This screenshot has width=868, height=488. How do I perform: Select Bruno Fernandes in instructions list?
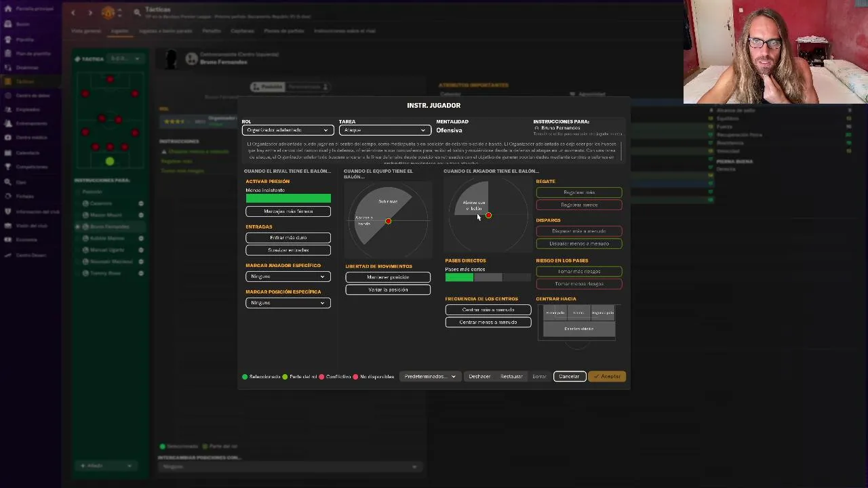(x=108, y=226)
